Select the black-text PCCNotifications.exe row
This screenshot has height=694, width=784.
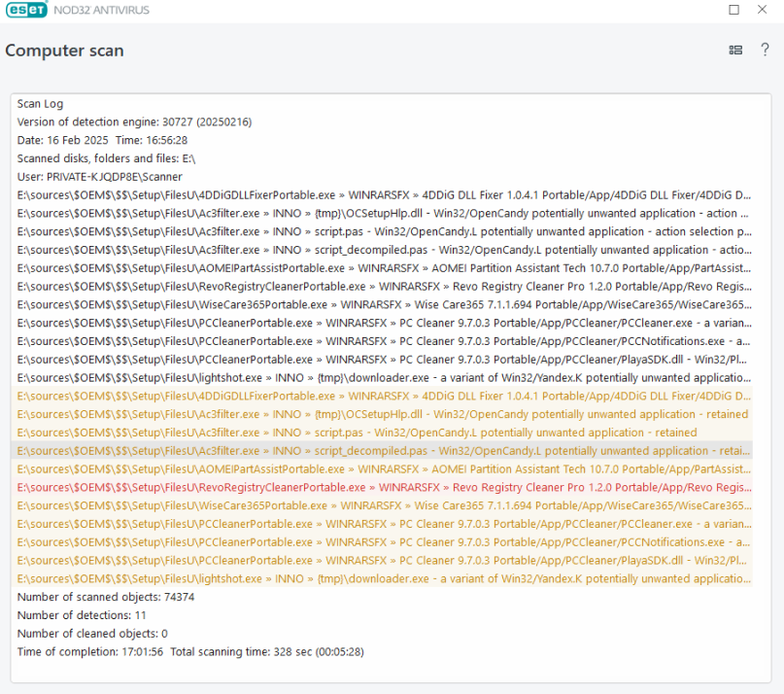click(x=382, y=341)
